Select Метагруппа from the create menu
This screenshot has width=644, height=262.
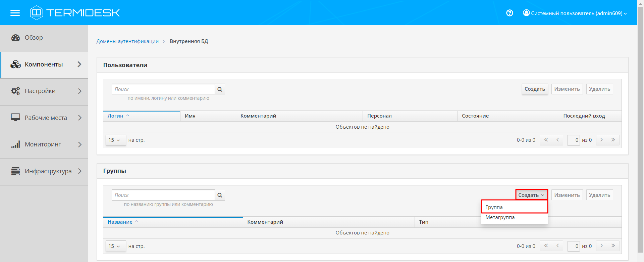[514, 217]
